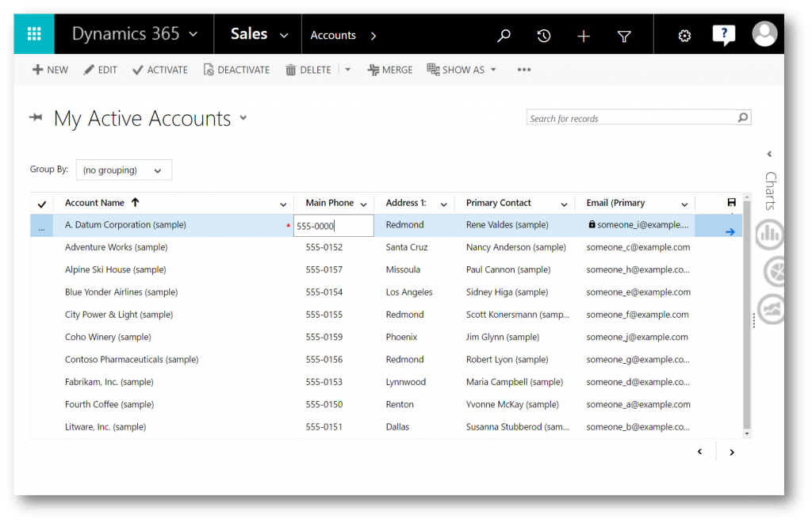This screenshot has height=523, width=812.
Task: Click the DEACTIVATE command button
Action: pyautogui.click(x=236, y=70)
